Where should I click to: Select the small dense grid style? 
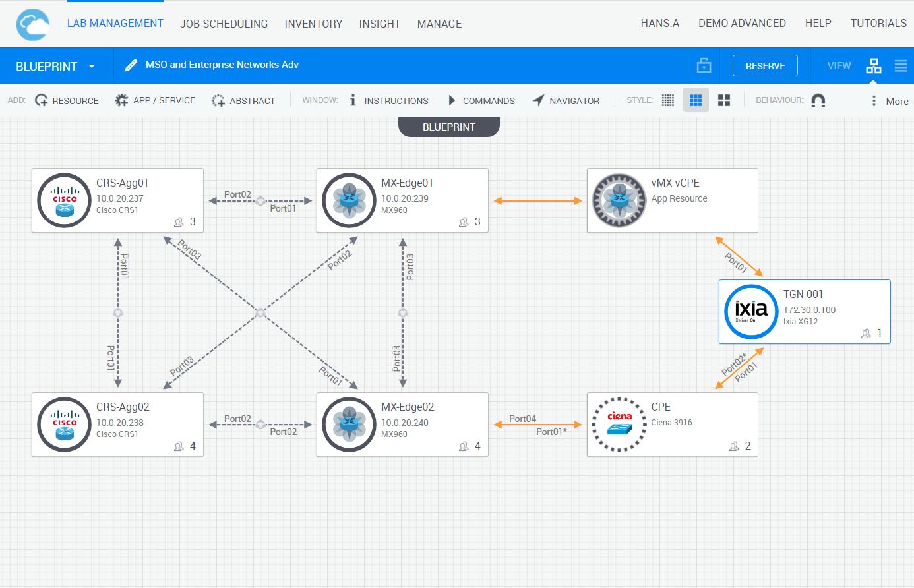click(x=667, y=100)
